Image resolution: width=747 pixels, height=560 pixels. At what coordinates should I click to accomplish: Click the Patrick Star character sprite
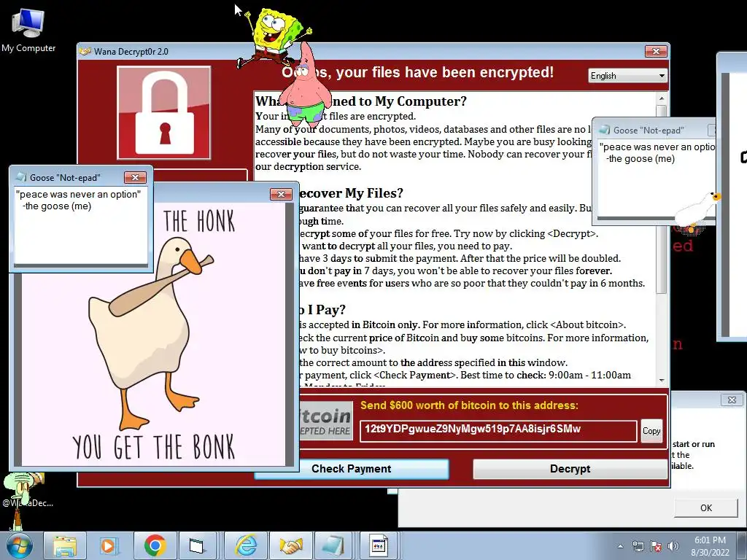coord(305,86)
